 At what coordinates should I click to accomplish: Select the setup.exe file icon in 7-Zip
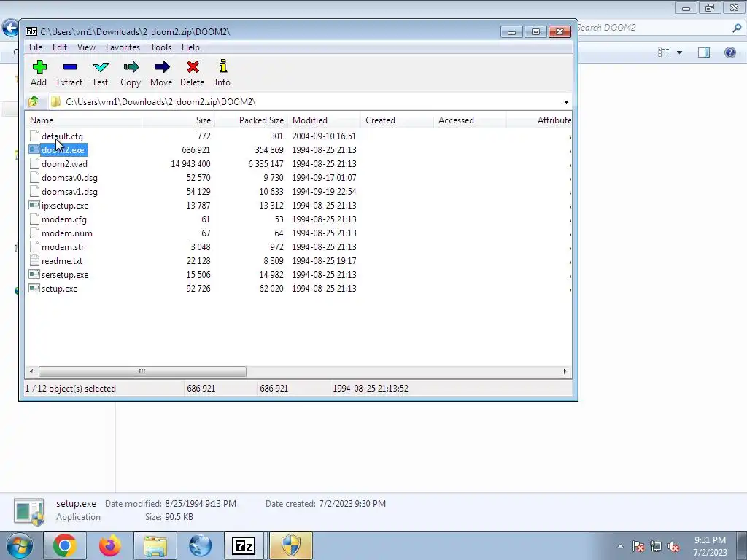[34, 289]
